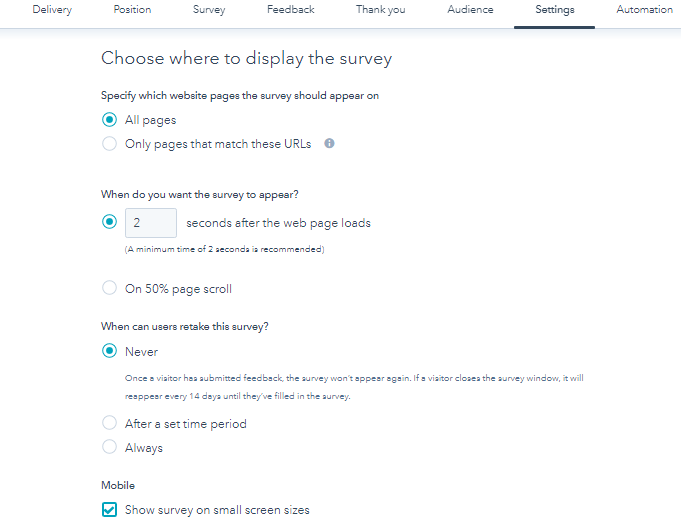Screen dimensions: 681x532
Task: Go to the Automation tab
Action: (645, 10)
